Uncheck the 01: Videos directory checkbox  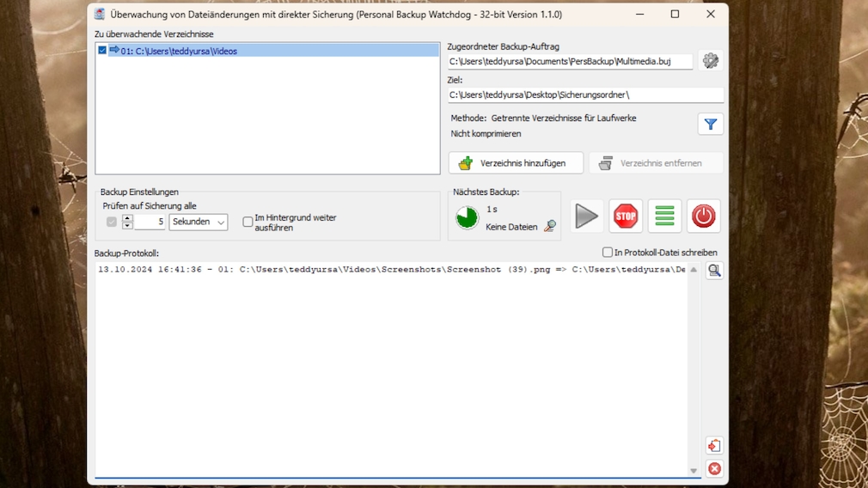coord(102,51)
